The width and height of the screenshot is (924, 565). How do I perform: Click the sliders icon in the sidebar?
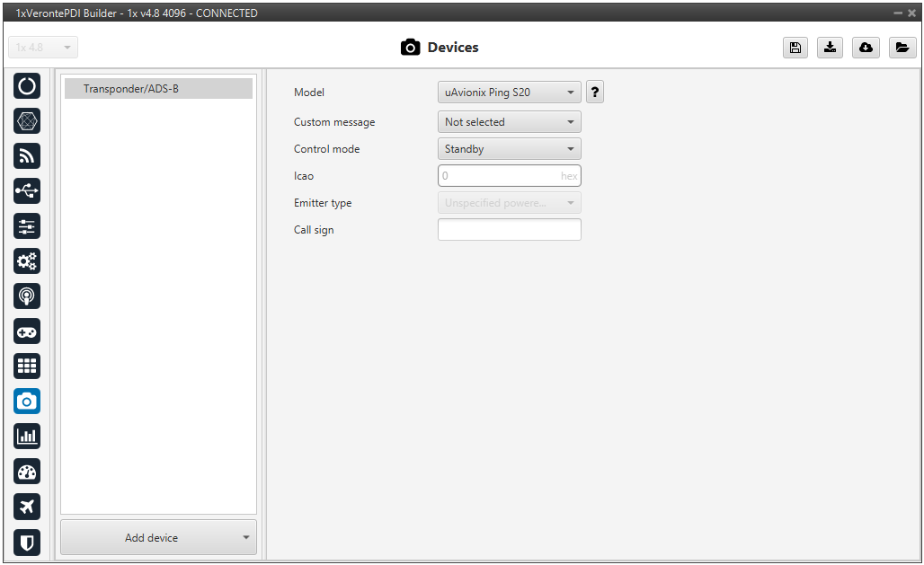click(x=27, y=225)
